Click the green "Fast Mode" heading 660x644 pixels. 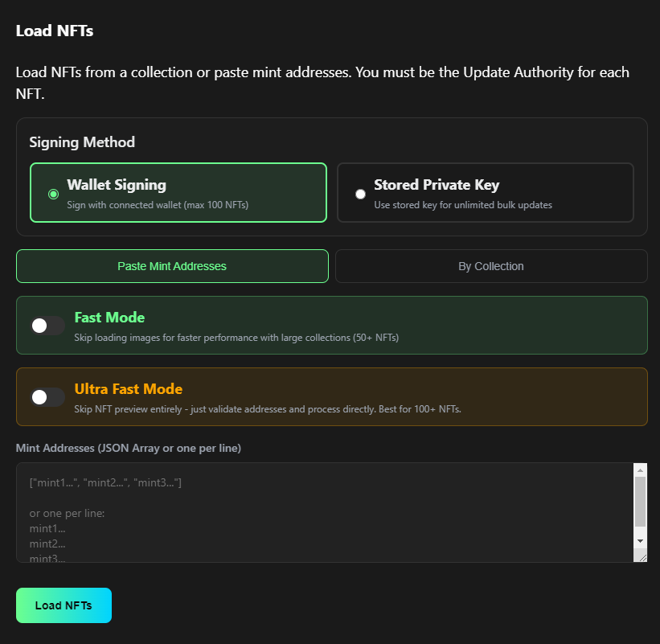tap(109, 318)
